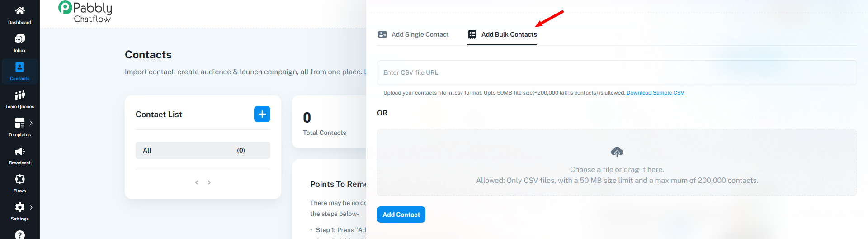Switch to Add Single Contact tab

(413, 34)
